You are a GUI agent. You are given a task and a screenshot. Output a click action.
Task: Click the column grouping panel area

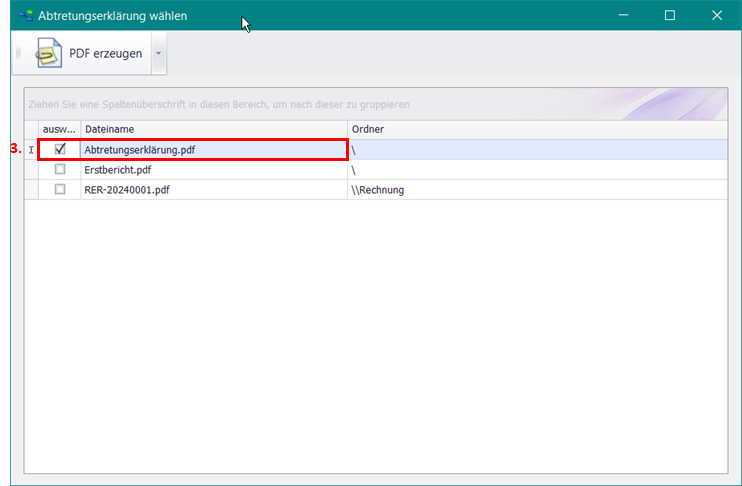300,104
